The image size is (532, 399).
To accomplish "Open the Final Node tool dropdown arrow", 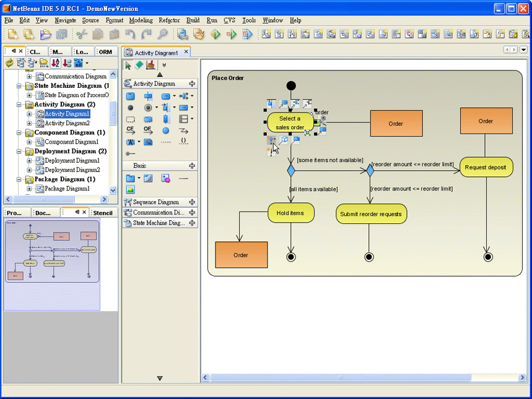I will 157,108.
